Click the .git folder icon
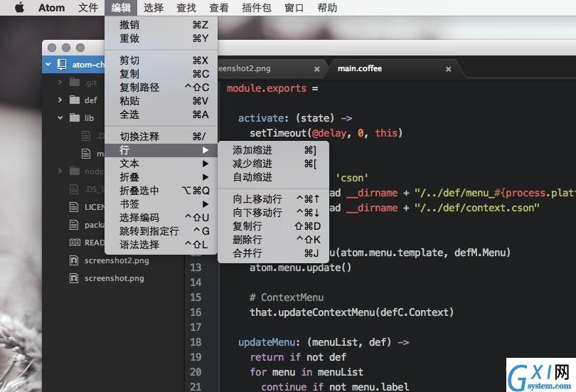The image size is (576, 392). tap(75, 82)
